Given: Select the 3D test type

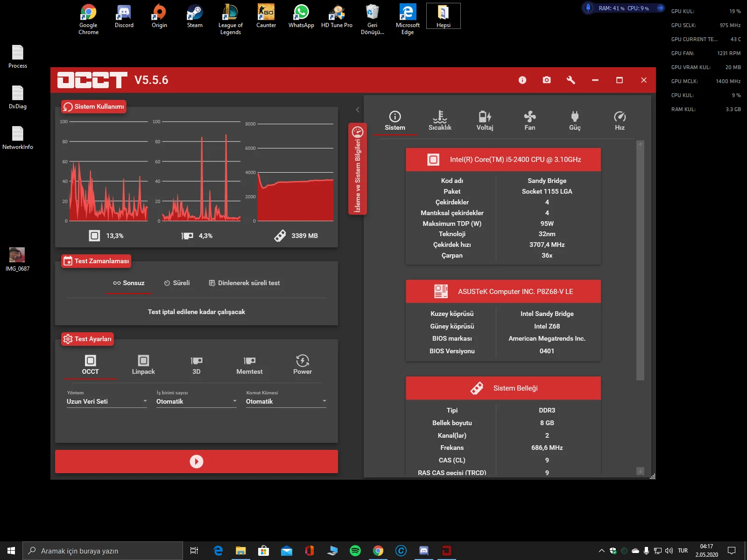Looking at the screenshot, I should [x=197, y=365].
